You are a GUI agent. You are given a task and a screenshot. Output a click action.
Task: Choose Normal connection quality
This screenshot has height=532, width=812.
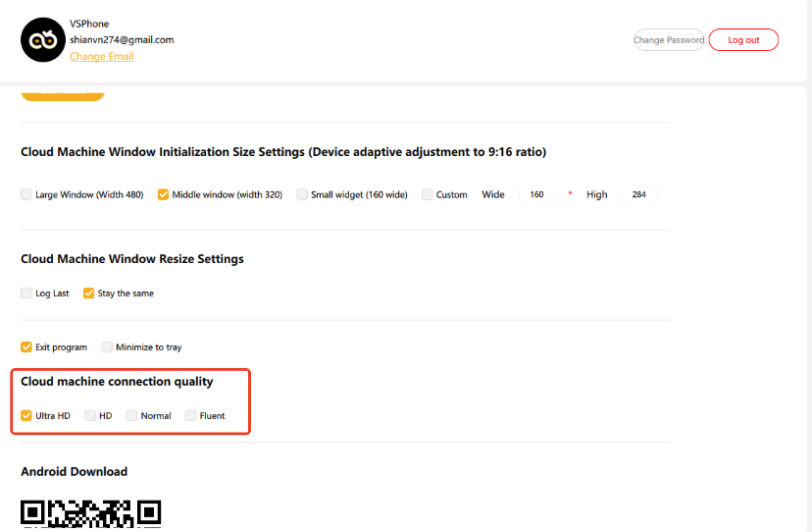tap(131, 416)
